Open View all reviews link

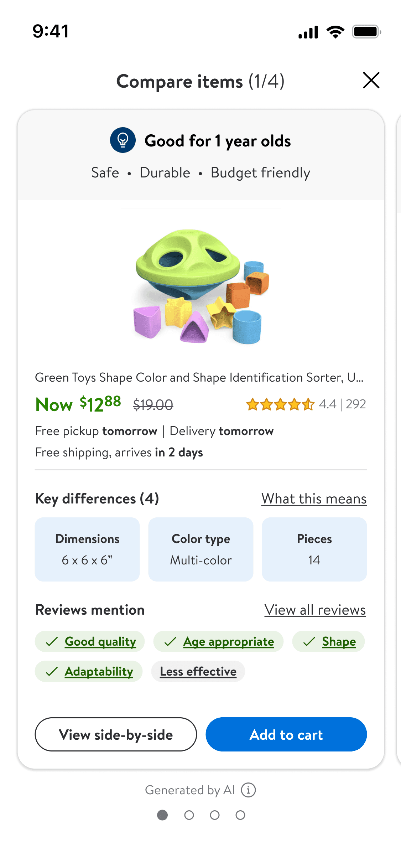[315, 610]
